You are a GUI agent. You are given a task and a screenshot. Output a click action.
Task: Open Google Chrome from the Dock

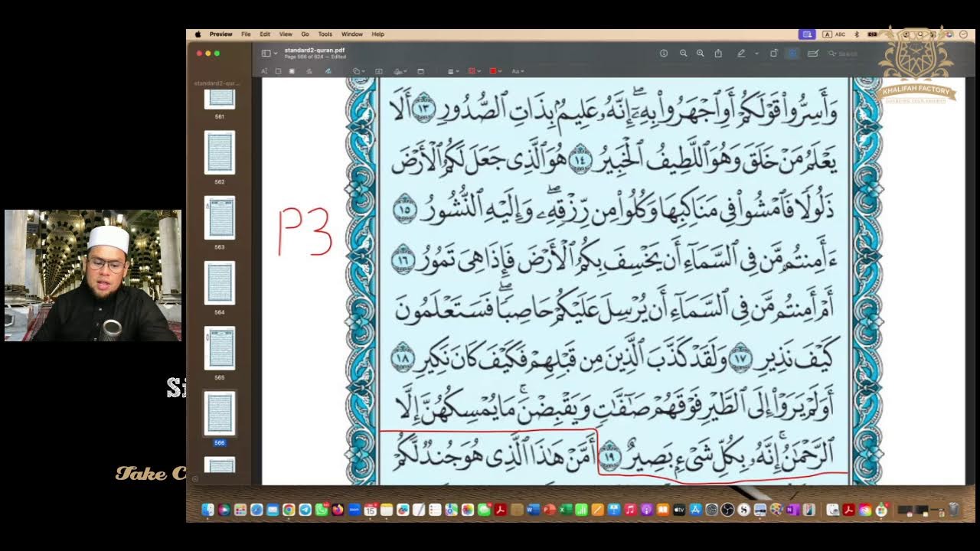point(289,510)
